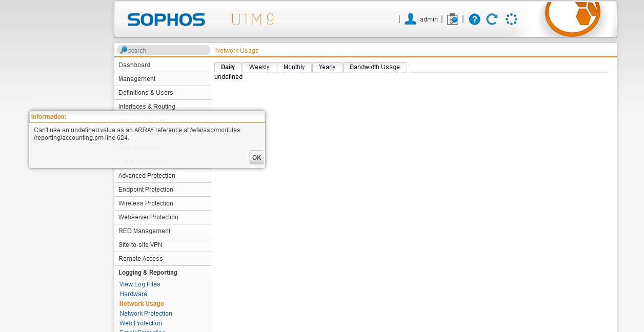The width and height of the screenshot is (644, 332).
Task: Open Network Protection link under Logging & Reporting
Action: 146,314
